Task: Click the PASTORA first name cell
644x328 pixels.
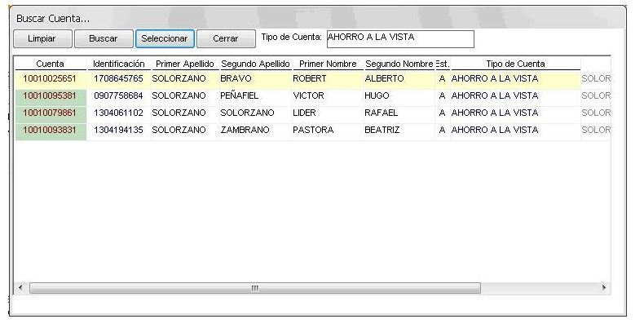Action: (328, 131)
